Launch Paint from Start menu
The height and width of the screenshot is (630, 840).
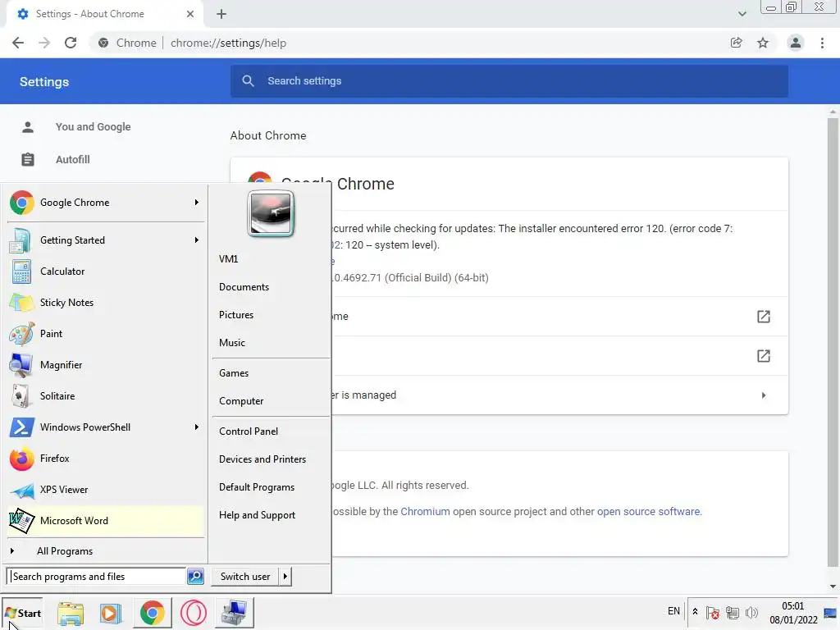click(106, 334)
